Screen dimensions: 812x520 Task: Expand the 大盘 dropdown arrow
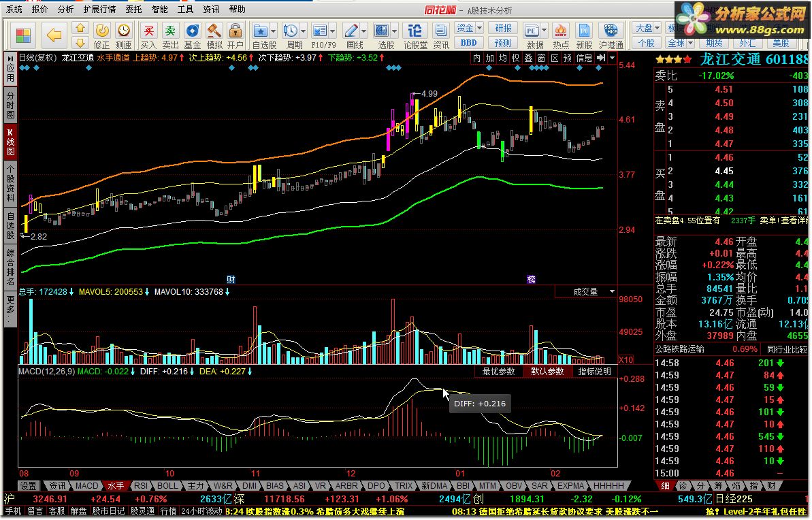click(x=657, y=28)
